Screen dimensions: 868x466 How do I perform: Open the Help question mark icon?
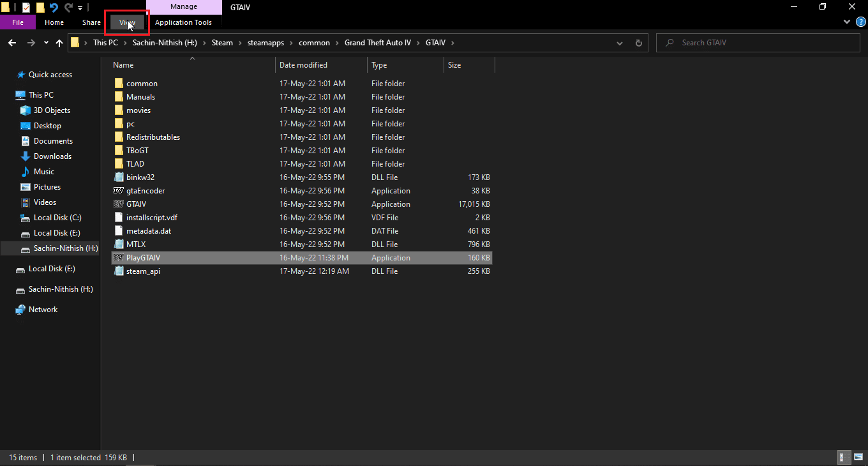(x=859, y=22)
